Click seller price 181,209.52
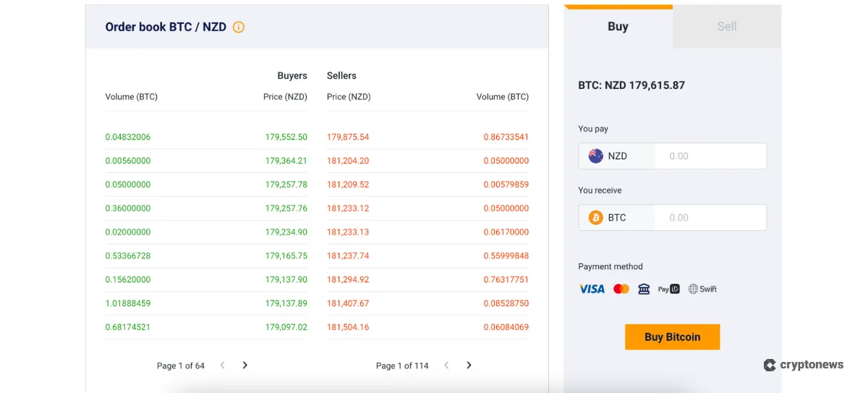This screenshot has height=393, width=868. [348, 185]
